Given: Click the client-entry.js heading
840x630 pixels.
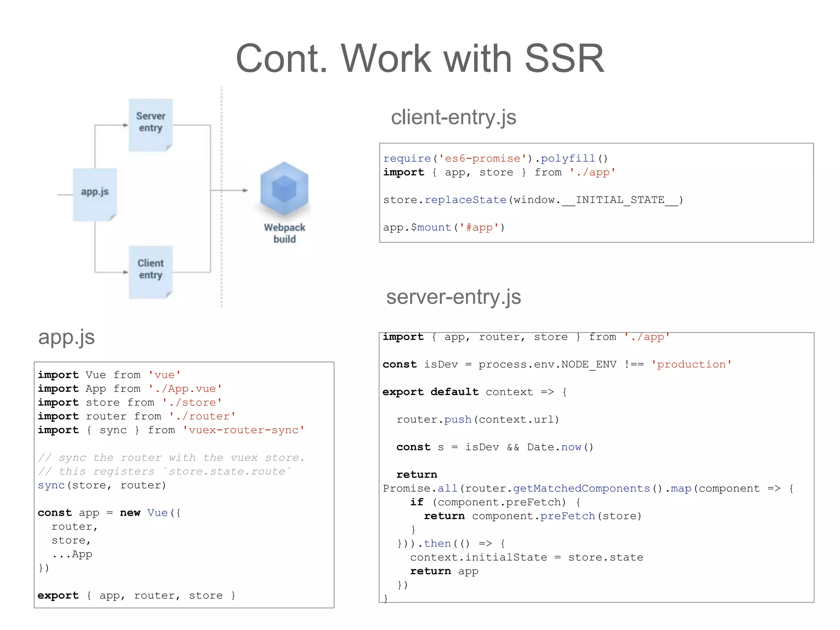Looking at the screenshot, I should pos(453,117).
